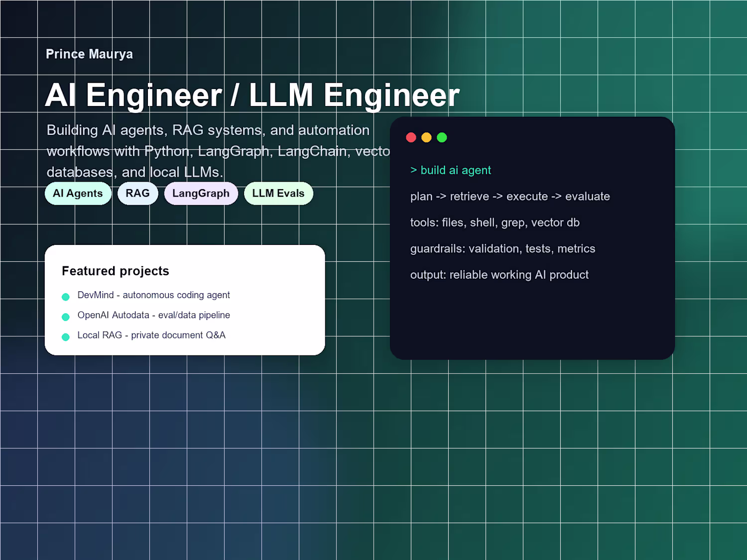Screen dimensions: 747x560
Task: Select the LLM Evals tag pill
Action: pos(278,194)
